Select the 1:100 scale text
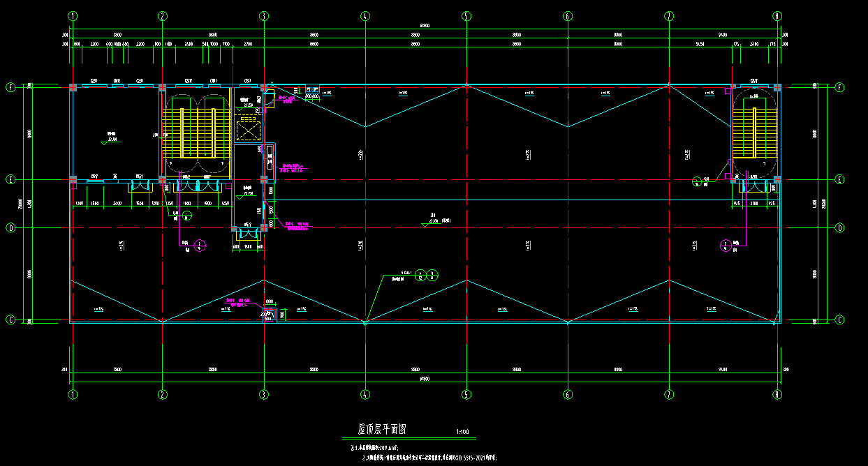This screenshot has width=868, height=466. (x=462, y=433)
